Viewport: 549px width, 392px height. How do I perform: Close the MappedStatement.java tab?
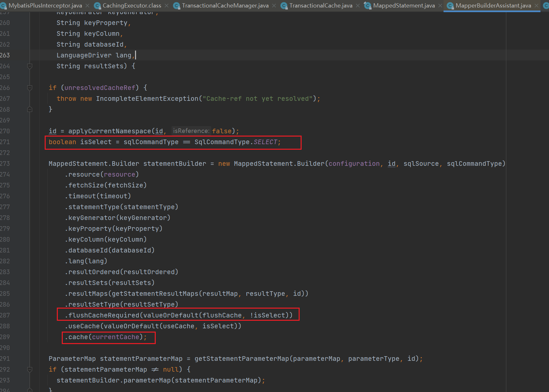[x=440, y=6]
